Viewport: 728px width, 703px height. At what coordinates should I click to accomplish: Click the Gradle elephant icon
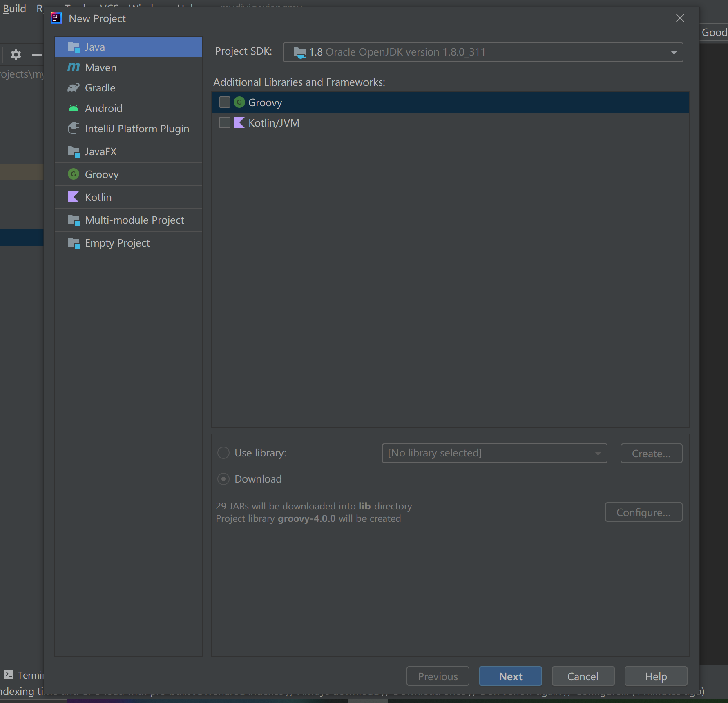(74, 88)
